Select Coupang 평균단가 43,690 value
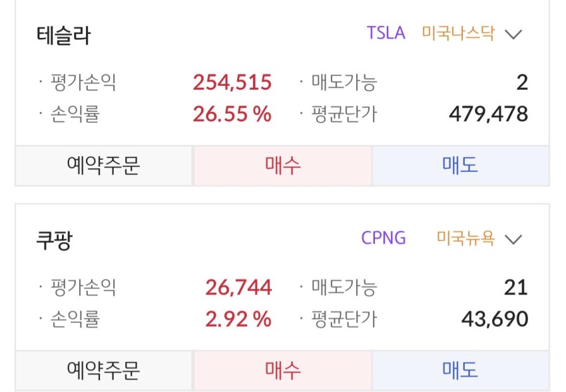The height and width of the screenshot is (392, 566). (x=495, y=319)
